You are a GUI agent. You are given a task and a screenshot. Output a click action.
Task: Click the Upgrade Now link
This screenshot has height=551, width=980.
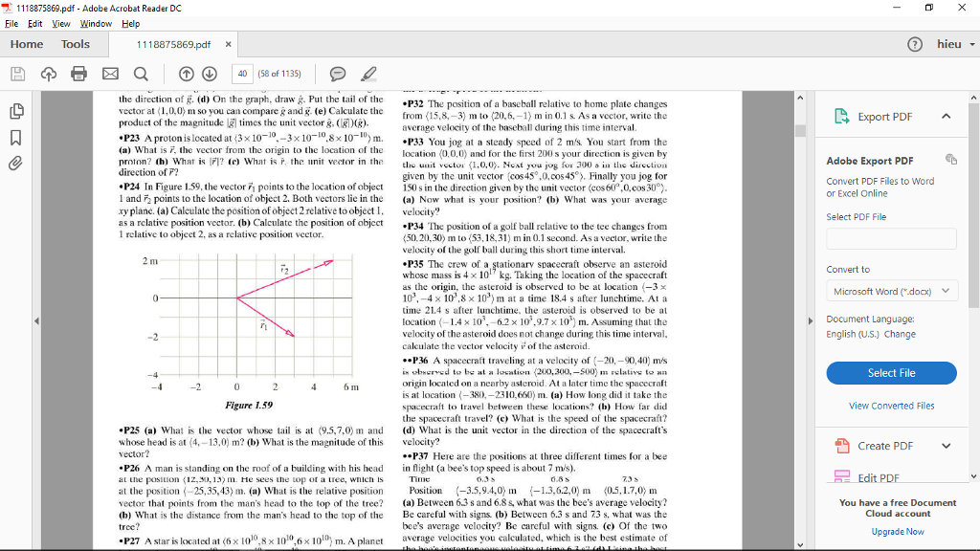(x=898, y=531)
